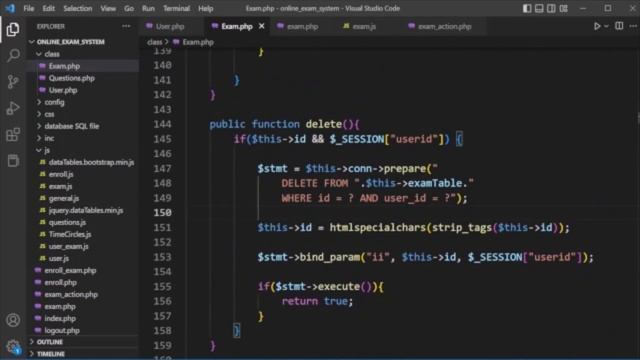Expand the css folder
Screen dimensions: 640x360
(x=49, y=114)
